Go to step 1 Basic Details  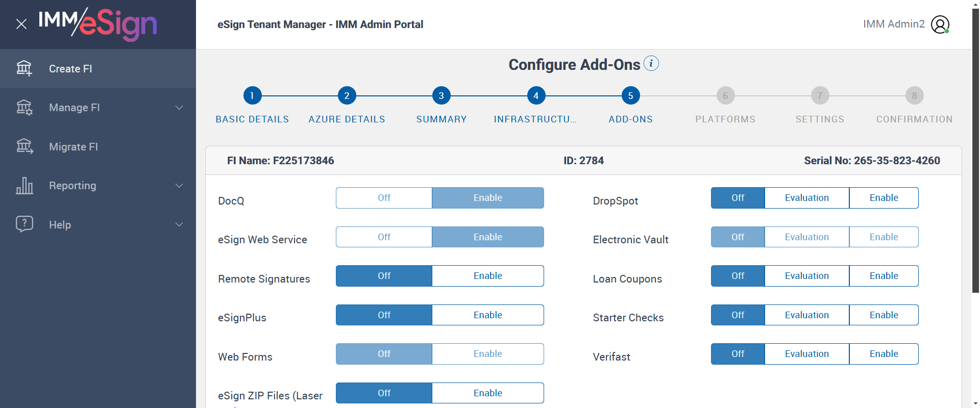(x=252, y=95)
